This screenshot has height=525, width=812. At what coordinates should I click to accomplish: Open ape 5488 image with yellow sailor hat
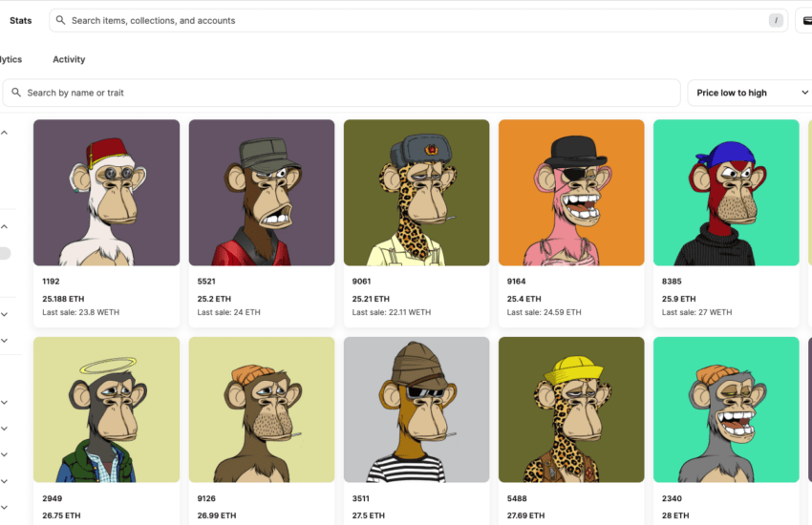[571, 409]
